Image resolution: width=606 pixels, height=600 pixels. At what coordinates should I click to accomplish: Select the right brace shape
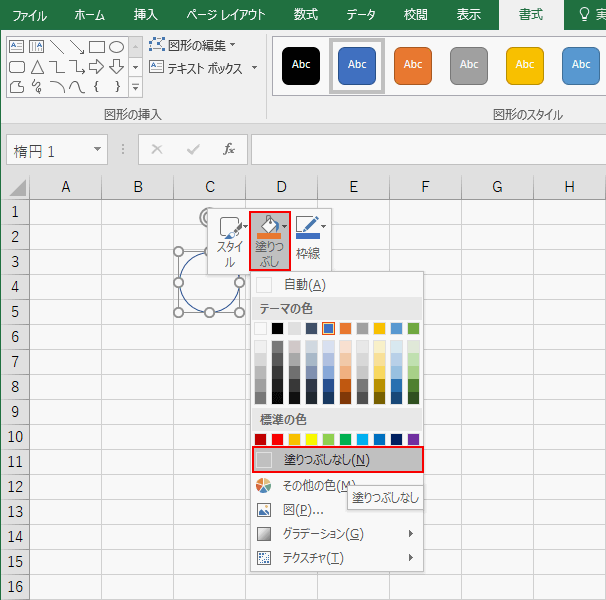click(x=117, y=87)
